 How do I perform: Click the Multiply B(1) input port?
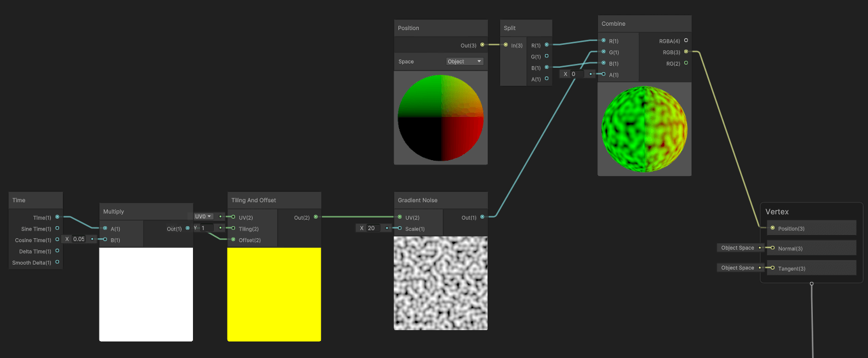point(105,239)
